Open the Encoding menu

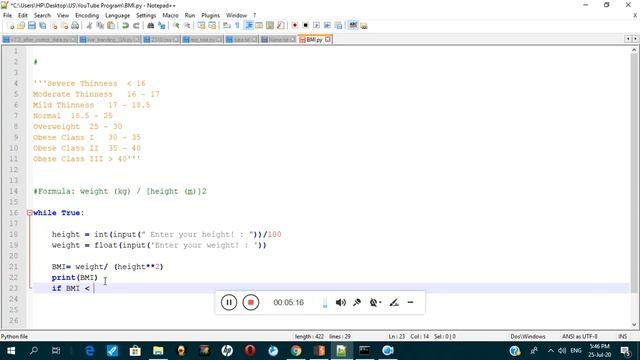(x=87, y=15)
